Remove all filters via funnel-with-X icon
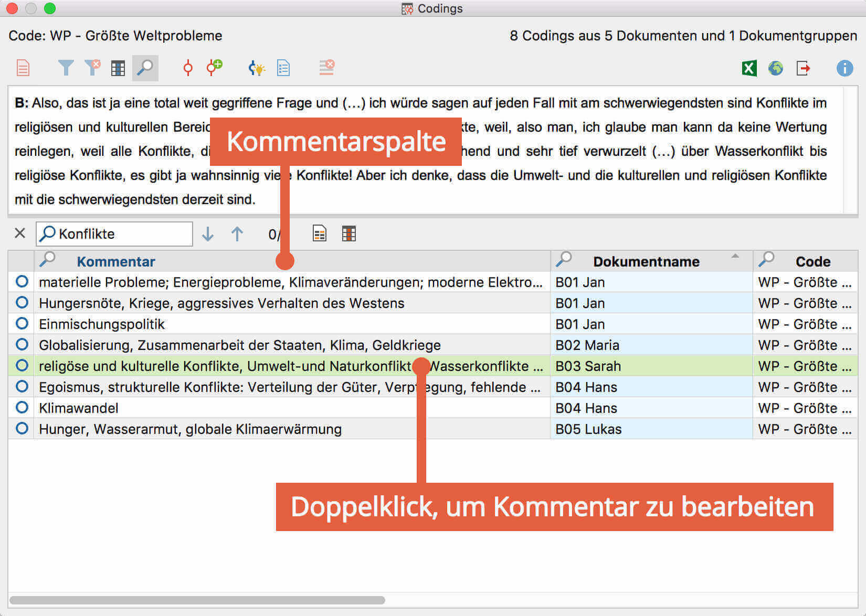Viewport: 866px width, 616px height. [x=92, y=68]
